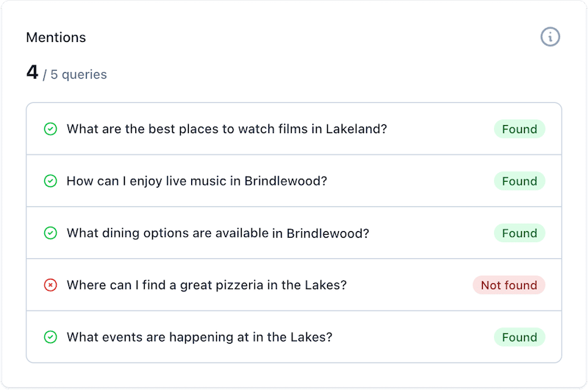Open the great pizzeria in the Lakes query

[x=207, y=286]
